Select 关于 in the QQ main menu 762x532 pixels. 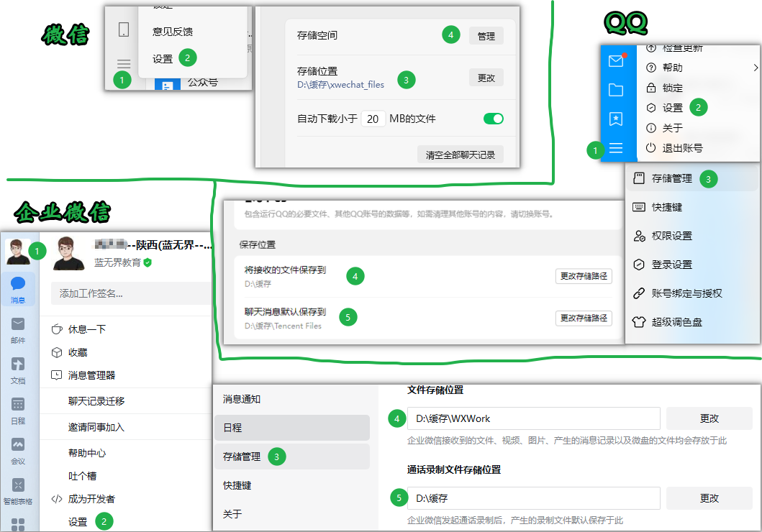tap(673, 128)
